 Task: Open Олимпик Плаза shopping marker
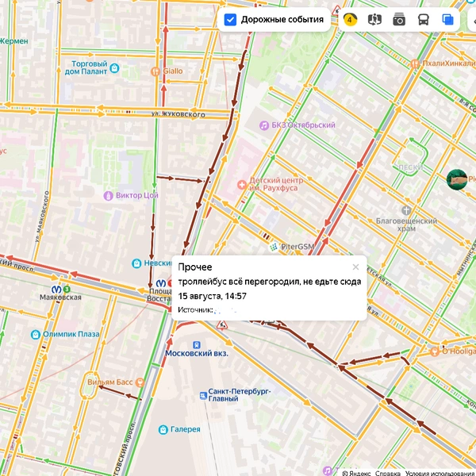[x=36, y=335]
